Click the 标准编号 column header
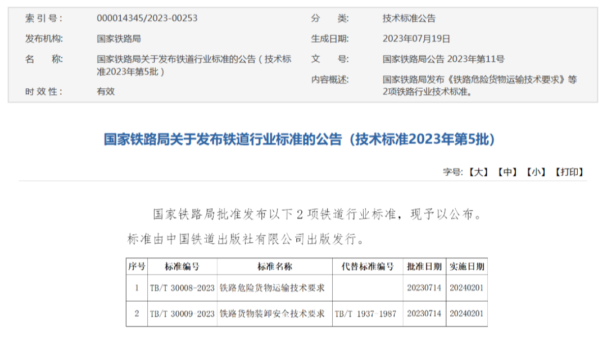This screenshot has width=607, height=364. pos(182,266)
